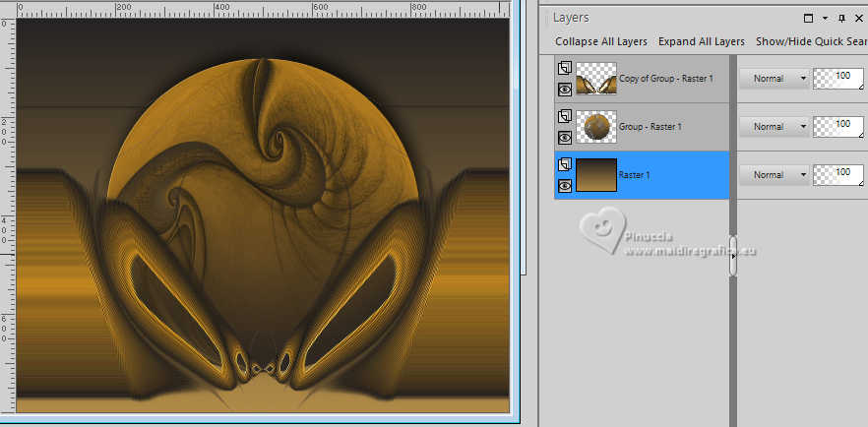The image size is (868, 427).
Task: Open the Layers palette options arrow
Action: pyautogui.click(x=825, y=19)
